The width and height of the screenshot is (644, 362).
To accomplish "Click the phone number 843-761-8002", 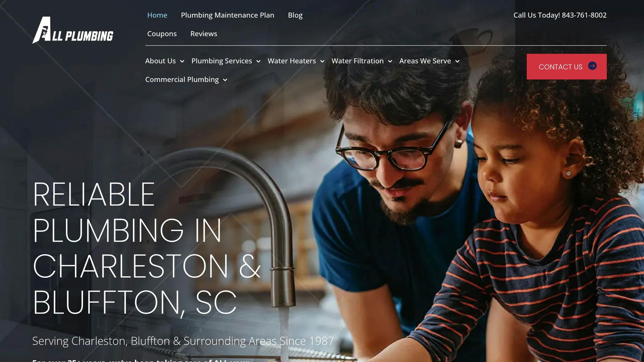I will 584,15.
